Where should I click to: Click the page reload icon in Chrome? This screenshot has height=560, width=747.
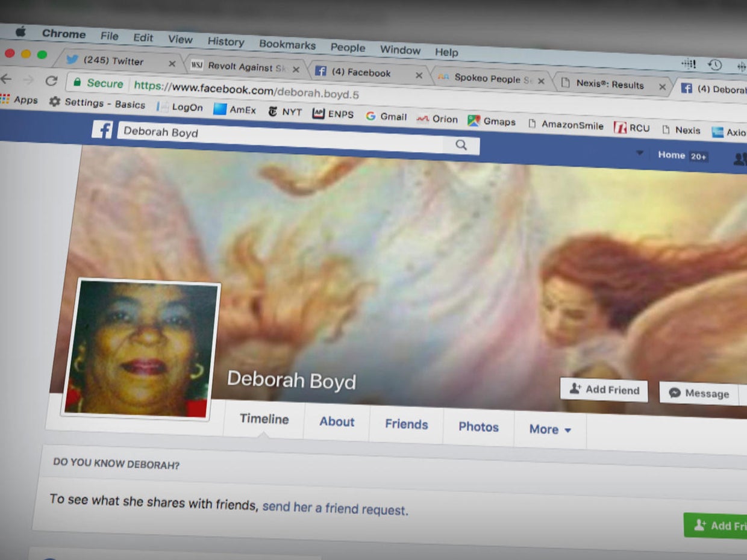pyautogui.click(x=51, y=81)
